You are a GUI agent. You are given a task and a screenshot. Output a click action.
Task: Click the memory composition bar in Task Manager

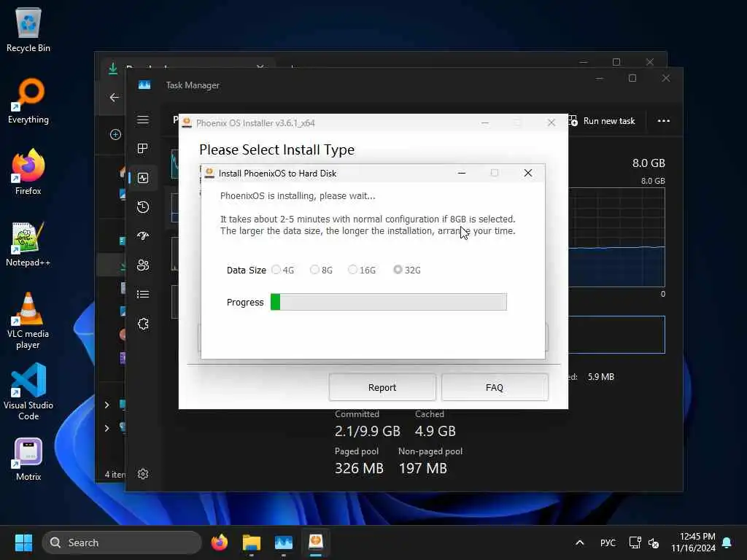pyautogui.click(x=616, y=335)
